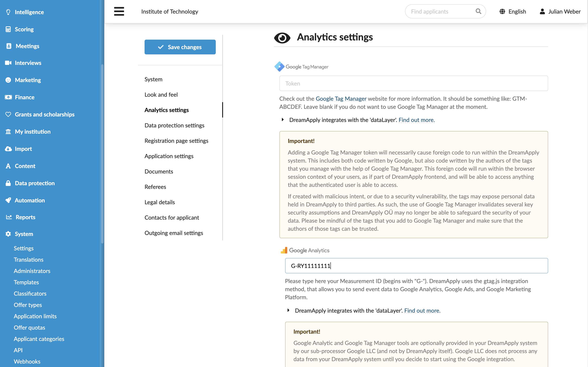Screen dimensions: 588x367
Task: Click the Analytics settings eye icon
Action: 282,38
